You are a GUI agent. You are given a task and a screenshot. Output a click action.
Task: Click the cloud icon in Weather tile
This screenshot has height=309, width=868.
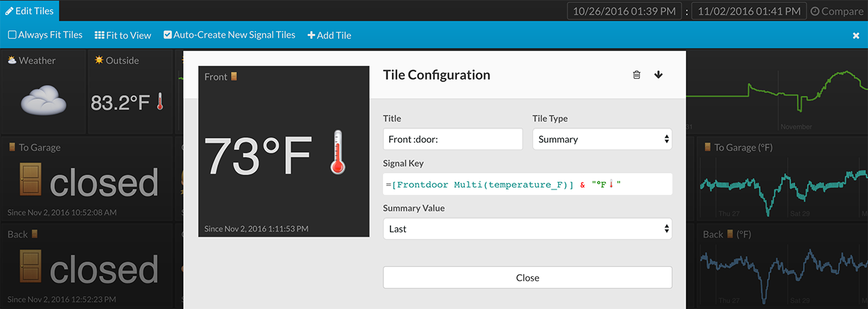(x=43, y=101)
